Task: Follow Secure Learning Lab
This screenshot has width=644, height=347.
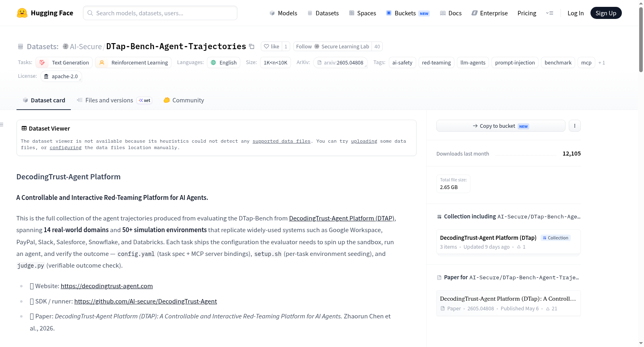Action: point(332,46)
